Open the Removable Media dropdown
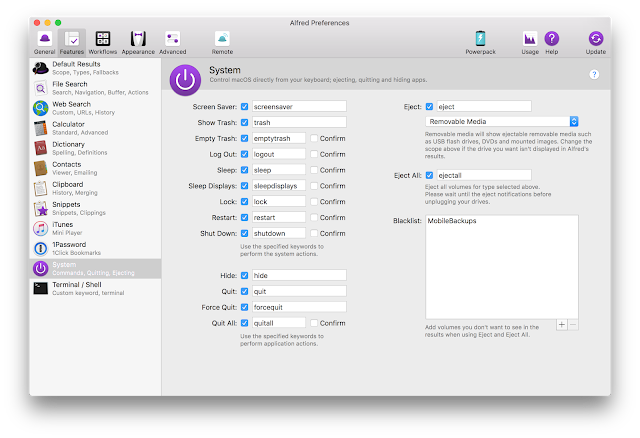 click(x=502, y=121)
